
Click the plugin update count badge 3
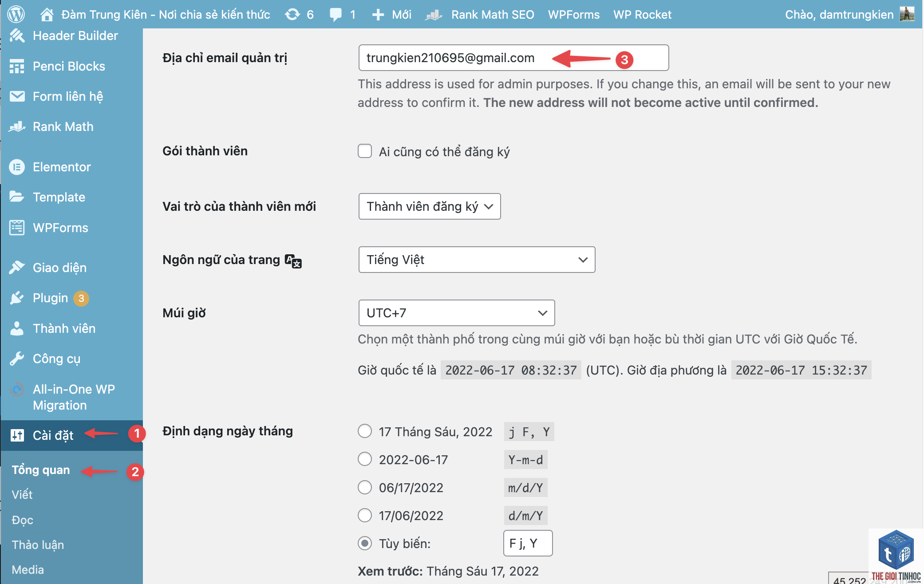pos(81,298)
